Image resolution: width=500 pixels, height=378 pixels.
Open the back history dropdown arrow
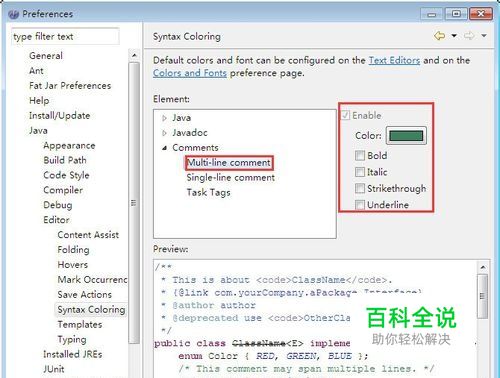[x=454, y=36]
